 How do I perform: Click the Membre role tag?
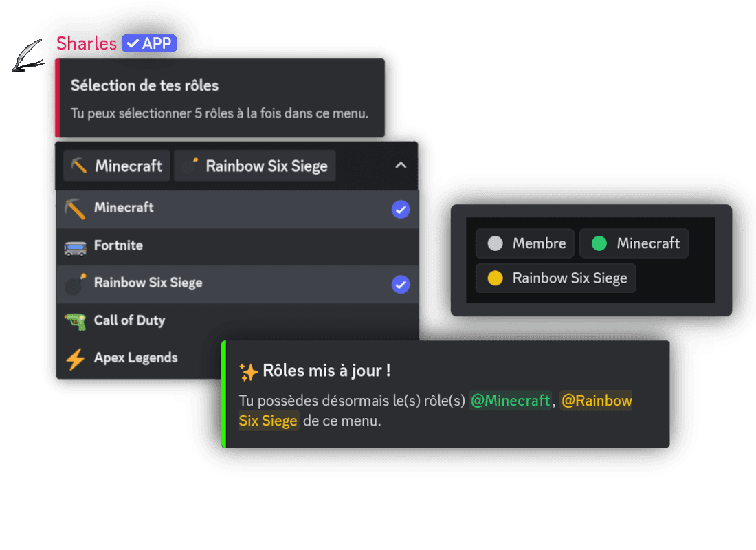click(x=525, y=243)
